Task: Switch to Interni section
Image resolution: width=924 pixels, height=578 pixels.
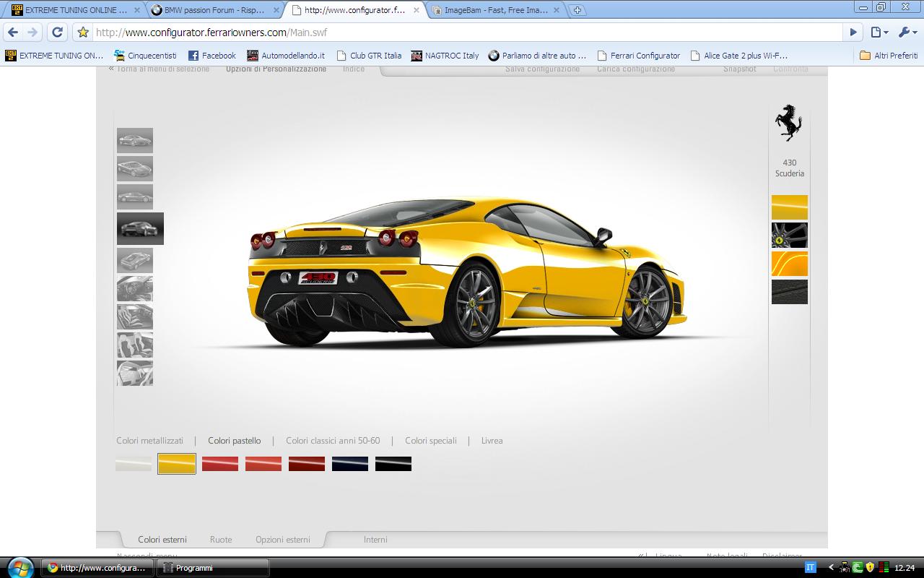Action: pyautogui.click(x=375, y=540)
